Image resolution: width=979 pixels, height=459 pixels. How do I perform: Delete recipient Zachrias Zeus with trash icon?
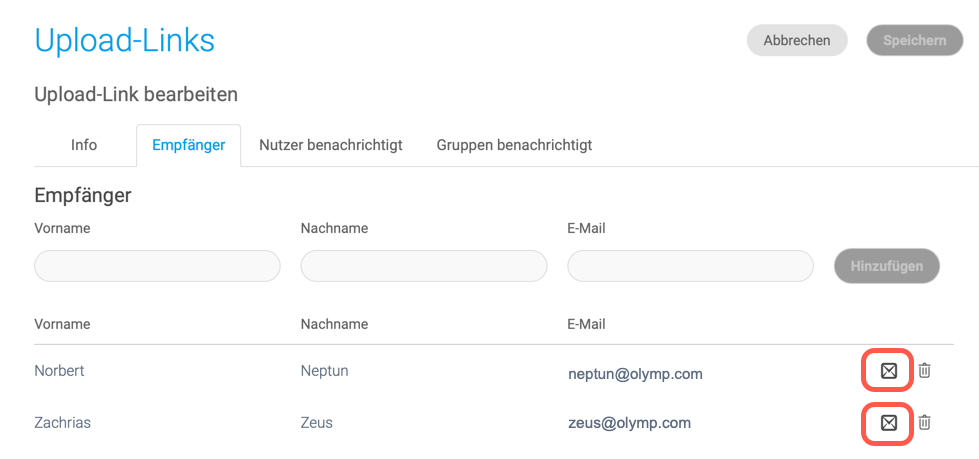tap(925, 423)
